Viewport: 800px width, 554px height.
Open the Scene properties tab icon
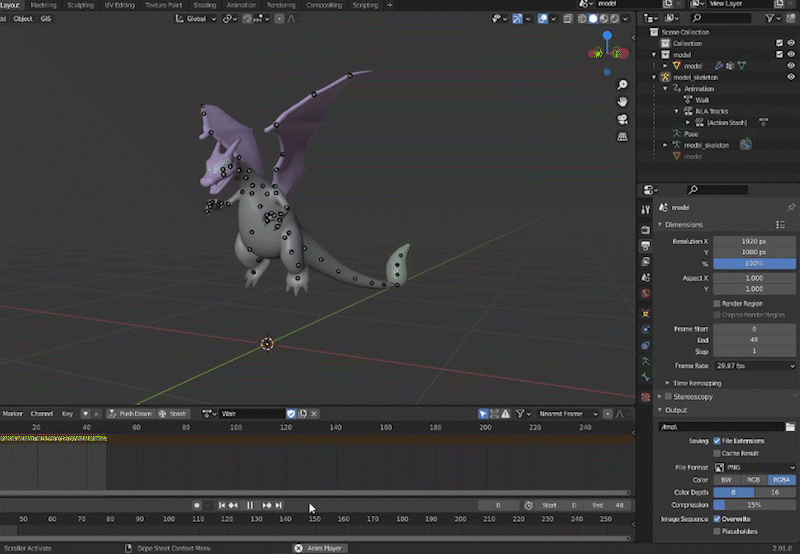pos(645,277)
